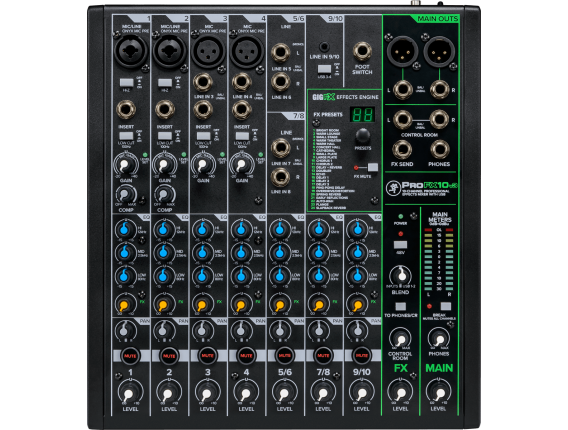The image size is (568, 430).
Task: Adjust channel 5/6 FX send knob
Action: [279, 305]
